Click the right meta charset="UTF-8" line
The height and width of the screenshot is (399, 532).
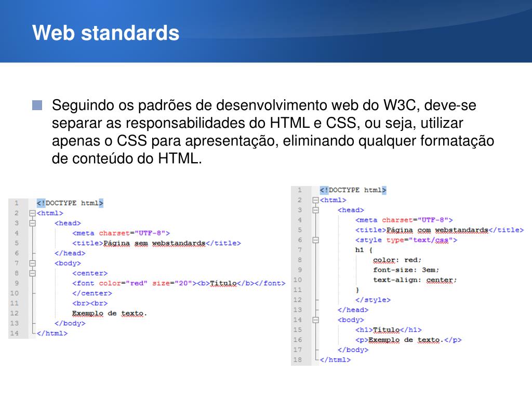tap(404, 220)
